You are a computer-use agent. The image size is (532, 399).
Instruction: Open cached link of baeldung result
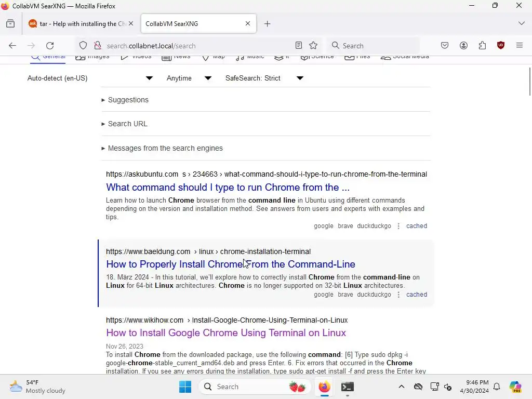point(417,295)
